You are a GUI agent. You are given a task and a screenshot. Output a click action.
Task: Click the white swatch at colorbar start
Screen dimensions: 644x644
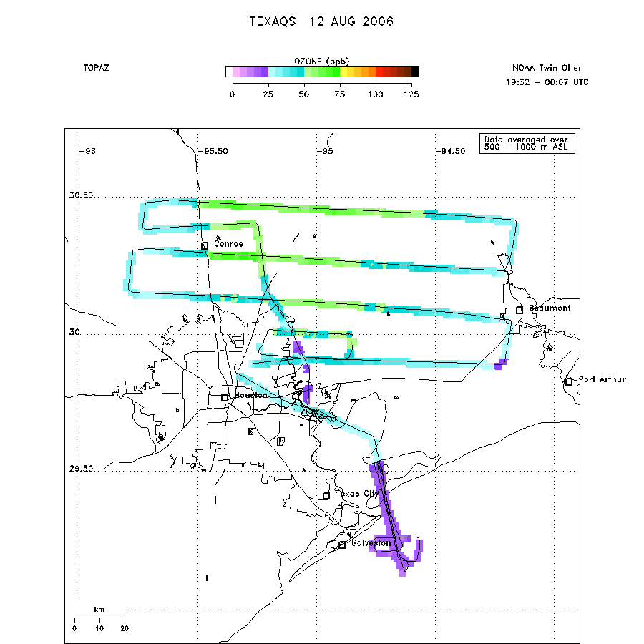pyautogui.click(x=229, y=72)
